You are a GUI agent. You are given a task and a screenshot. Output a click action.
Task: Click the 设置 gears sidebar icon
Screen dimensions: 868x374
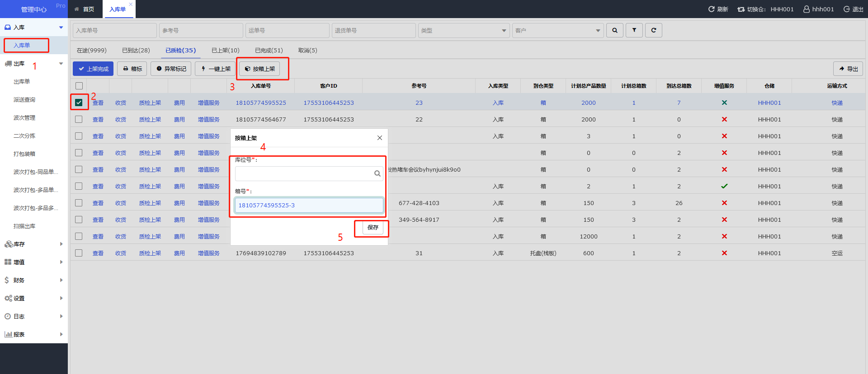click(x=8, y=298)
